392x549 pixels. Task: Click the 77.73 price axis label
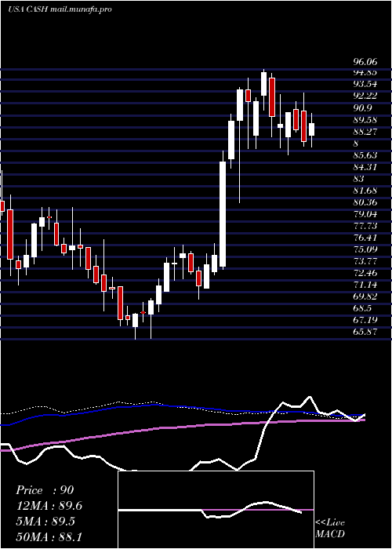[365, 226]
